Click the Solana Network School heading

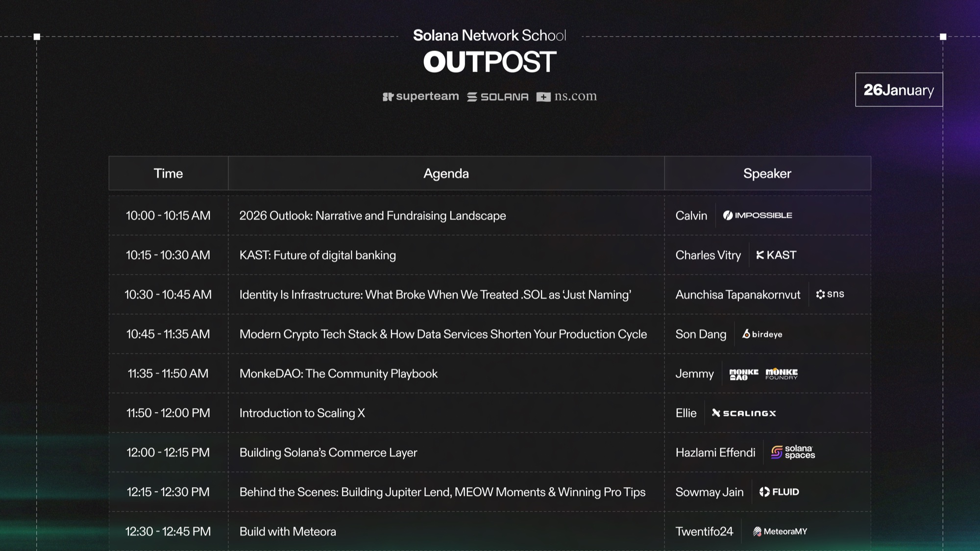coord(490,35)
